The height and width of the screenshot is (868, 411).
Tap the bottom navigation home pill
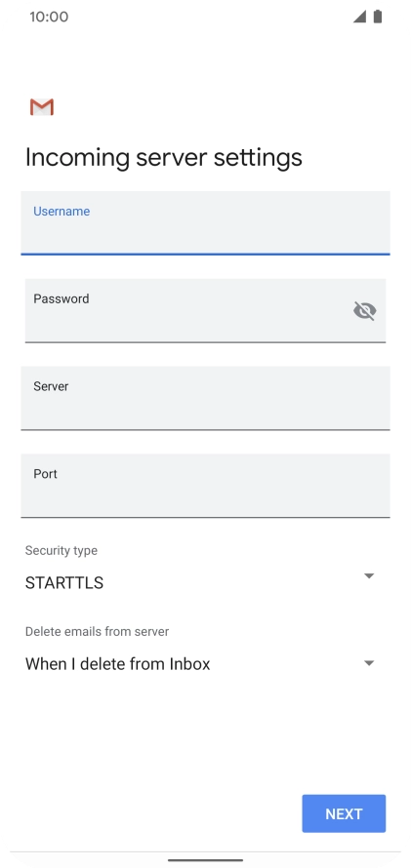pos(205,860)
